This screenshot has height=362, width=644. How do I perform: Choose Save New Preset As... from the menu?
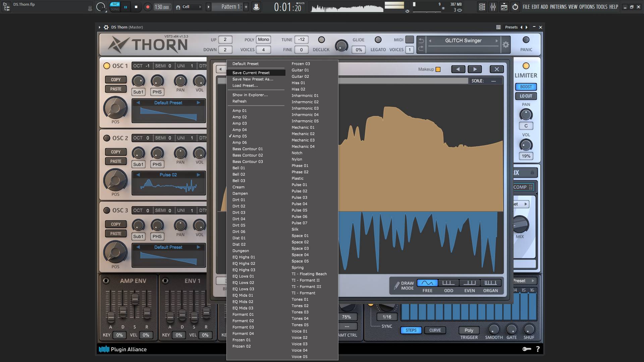[253, 79]
